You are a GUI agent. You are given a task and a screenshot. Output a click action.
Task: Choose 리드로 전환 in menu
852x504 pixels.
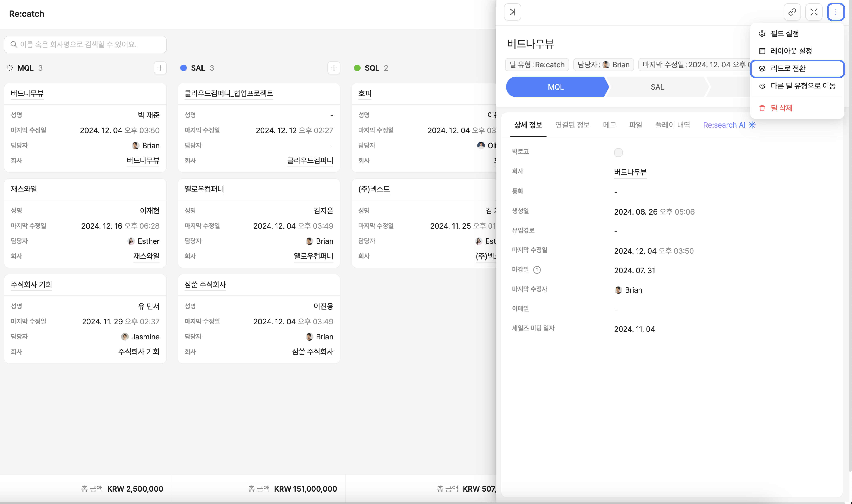click(788, 69)
